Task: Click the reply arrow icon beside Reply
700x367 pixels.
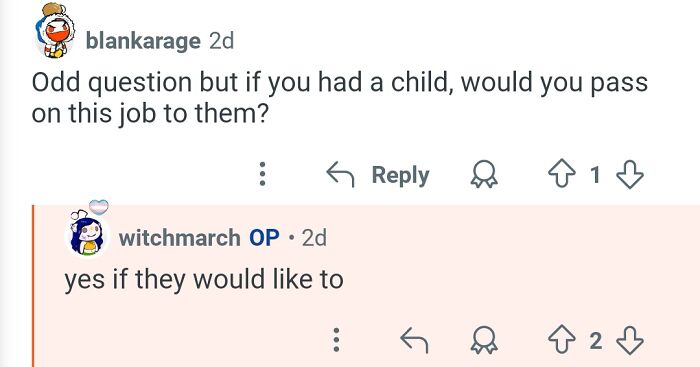Action: click(x=340, y=174)
